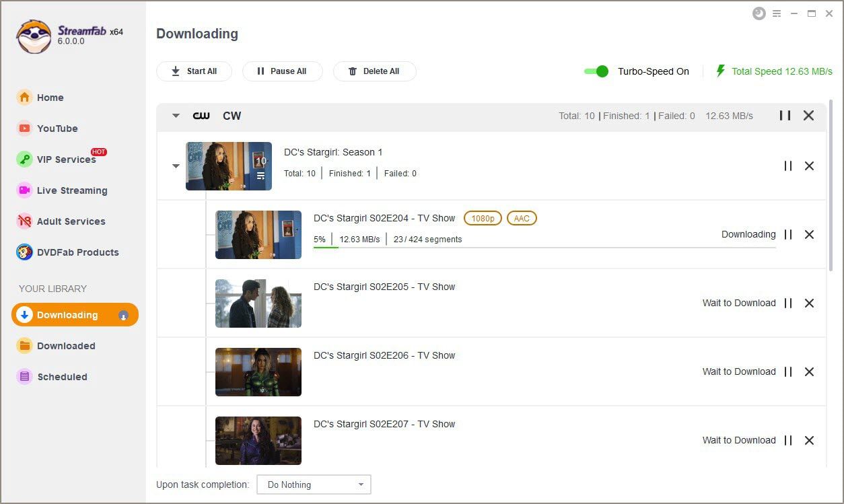Viewport: 844px width, 504px height.
Task: Click the "Downloading" status text of S02E204
Action: tap(748, 234)
